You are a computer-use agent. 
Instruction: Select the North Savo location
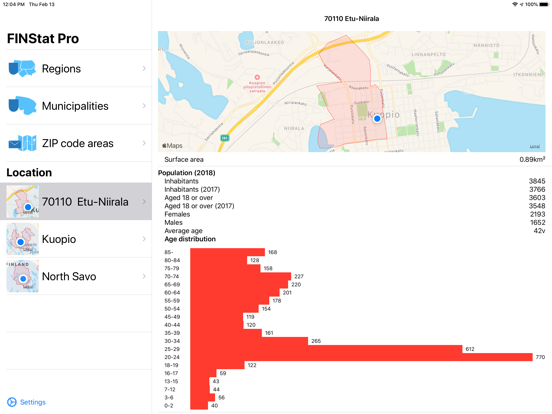76,276
